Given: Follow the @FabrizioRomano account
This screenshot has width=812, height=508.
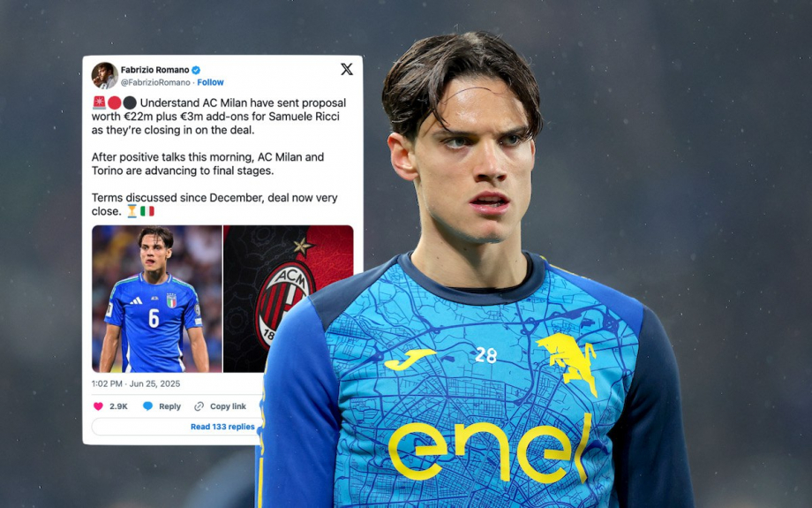Looking at the screenshot, I should tap(210, 82).
